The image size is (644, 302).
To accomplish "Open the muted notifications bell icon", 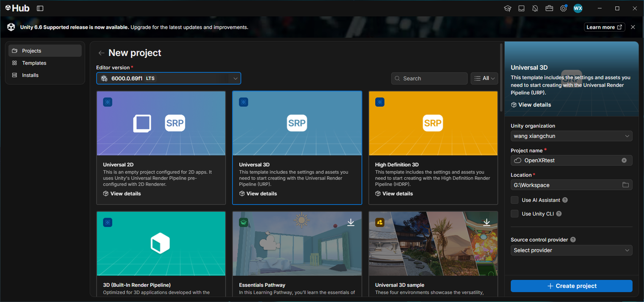I will pyautogui.click(x=535, y=9).
